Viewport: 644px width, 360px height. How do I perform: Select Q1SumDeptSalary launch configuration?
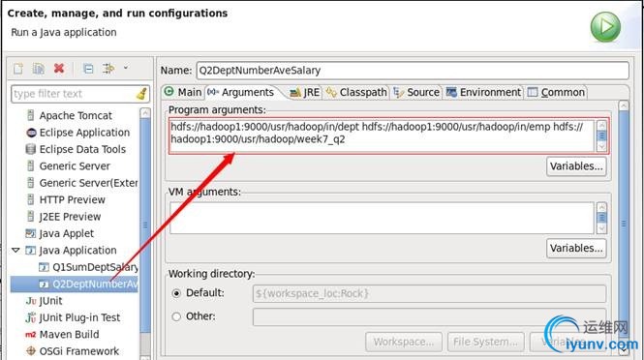coord(88,267)
